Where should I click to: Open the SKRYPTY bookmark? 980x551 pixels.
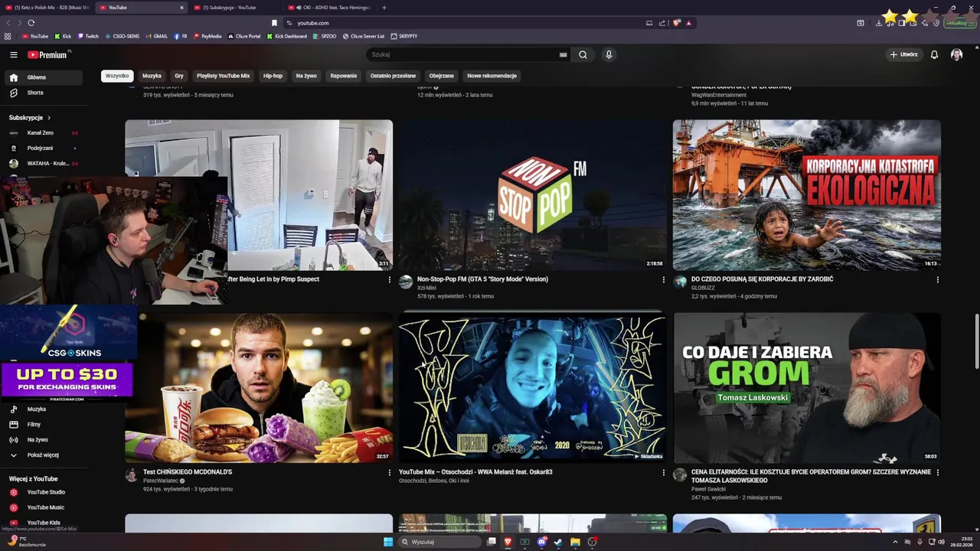403,36
